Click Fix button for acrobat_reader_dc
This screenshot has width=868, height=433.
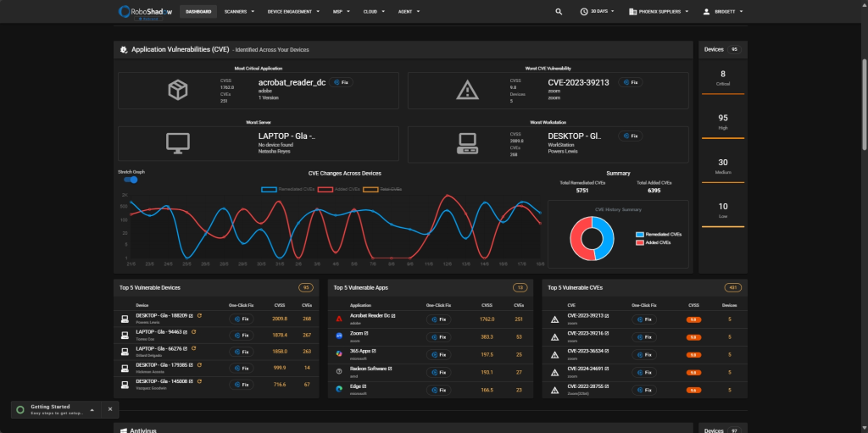(x=341, y=82)
